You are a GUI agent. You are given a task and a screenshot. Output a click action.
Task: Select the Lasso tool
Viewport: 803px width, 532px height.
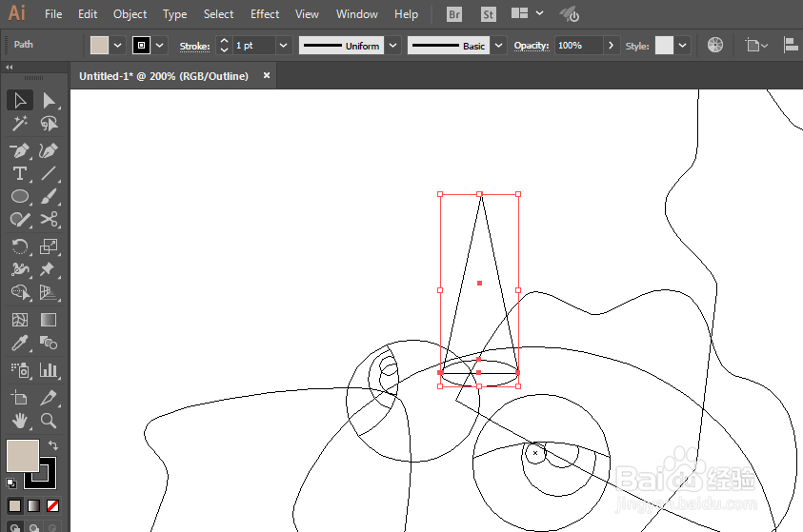tap(49, 124)
